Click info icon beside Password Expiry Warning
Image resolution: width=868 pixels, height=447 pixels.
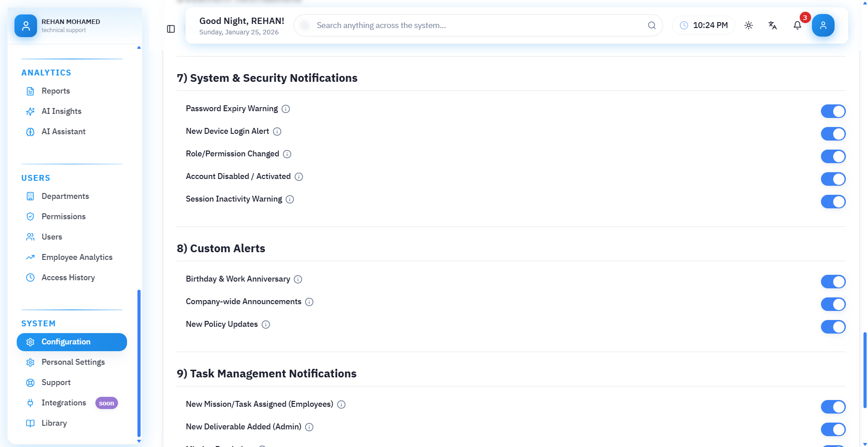(286, 109)
